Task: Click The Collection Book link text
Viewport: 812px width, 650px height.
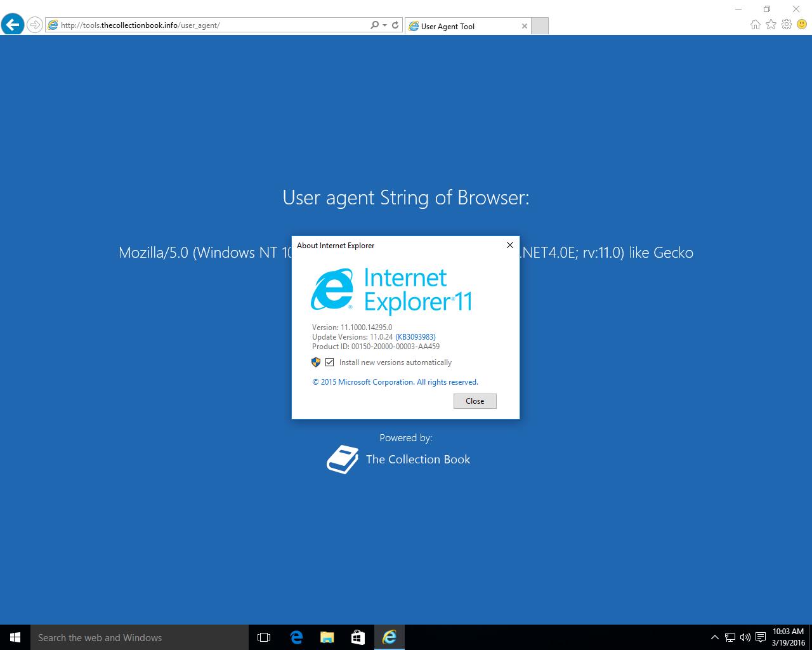Action: 418,460
